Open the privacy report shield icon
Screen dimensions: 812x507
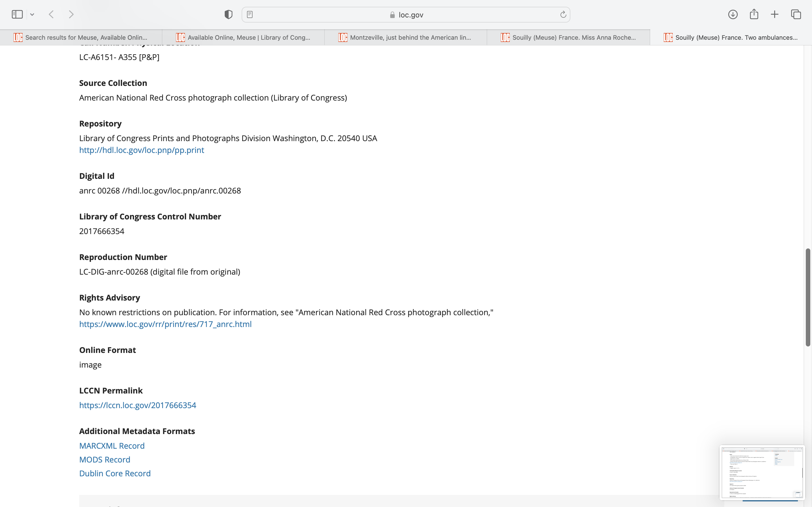(228, 14)
